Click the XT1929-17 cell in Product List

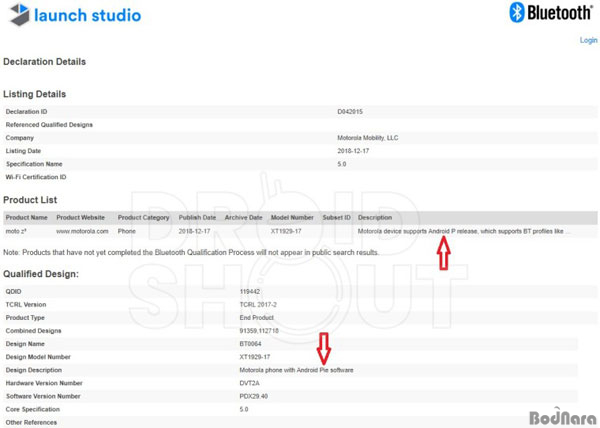pyautogui.click(x=286, y=231)
